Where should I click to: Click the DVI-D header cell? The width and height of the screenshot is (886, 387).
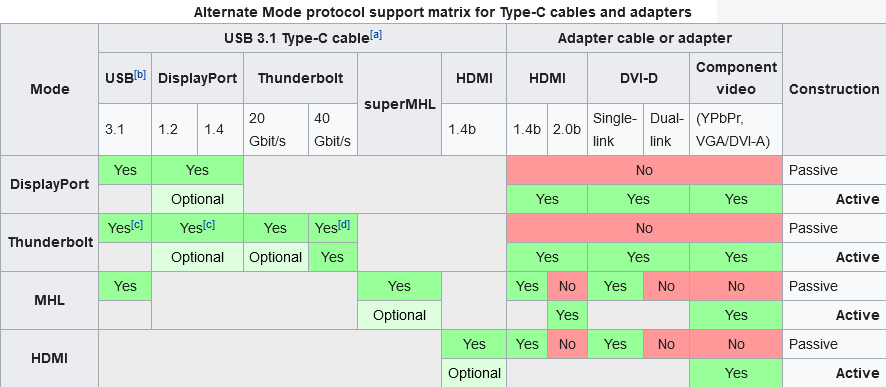tap(639, 78)
